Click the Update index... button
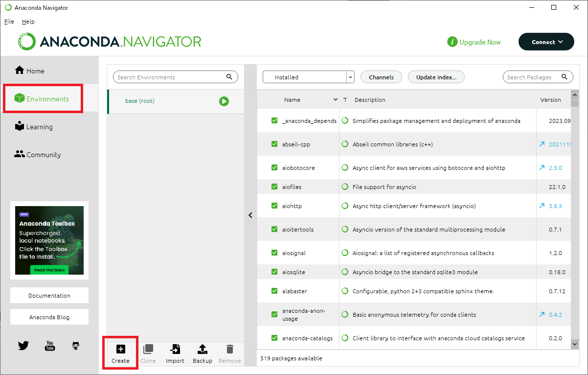This screenshot has height=375, width=588. coord(436,77)
